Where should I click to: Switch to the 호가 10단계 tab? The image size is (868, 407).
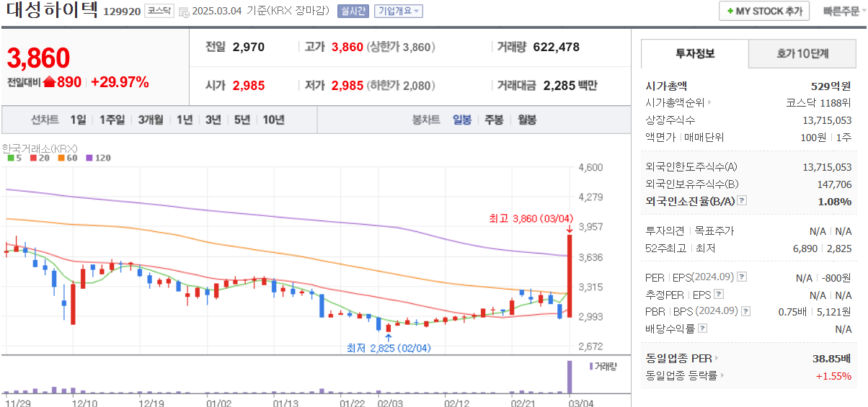[802, 53]
